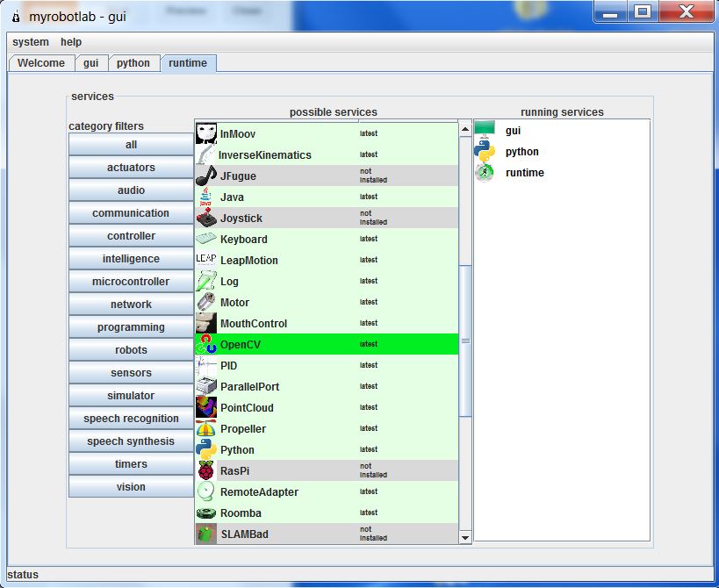Select the PointCloud service name
Screen dimensions: 719x588
point(247,408)
